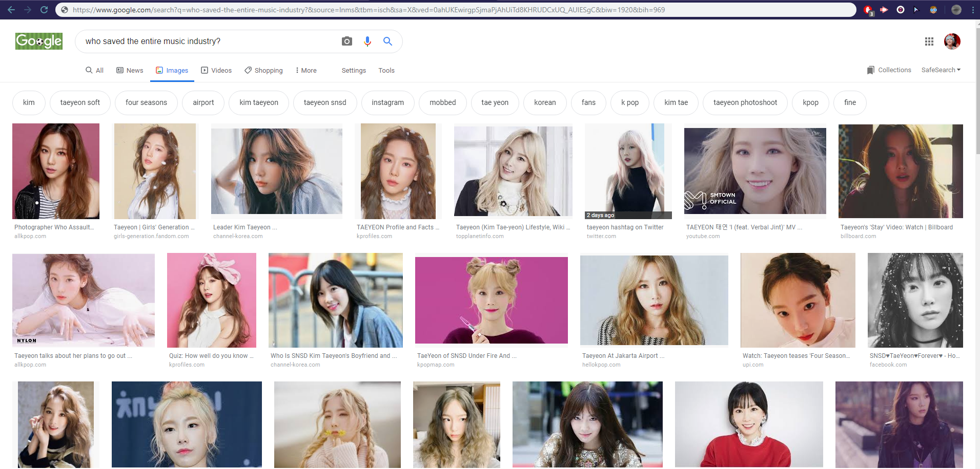The width and height of the screenshot is (980, 469).
Task: Click the blue magnifier search button
Action: click(388, 41)
